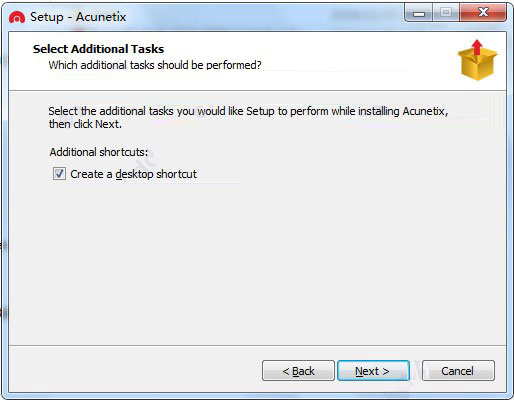Click the disabled maximize button
Image resolution: width=514 pixels, height=400 pixels.
click(446, 13)
